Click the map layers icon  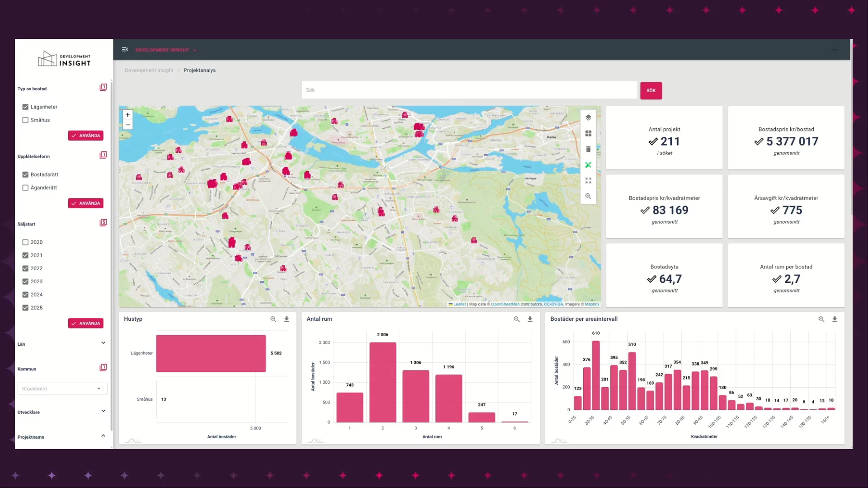point(588,117)
